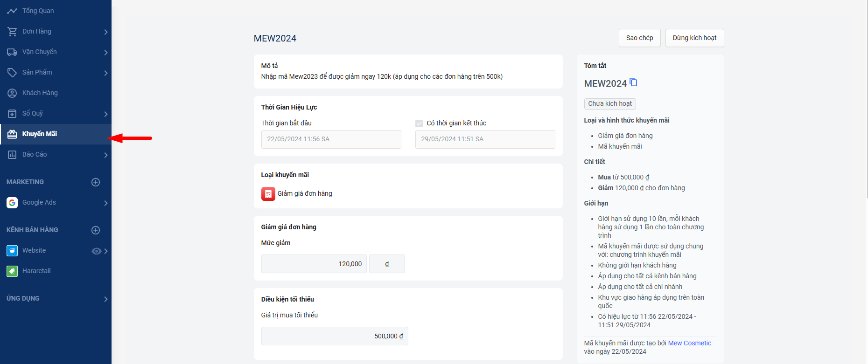
Task: Click the Google Ads logo icon
Action: (12, 202)
